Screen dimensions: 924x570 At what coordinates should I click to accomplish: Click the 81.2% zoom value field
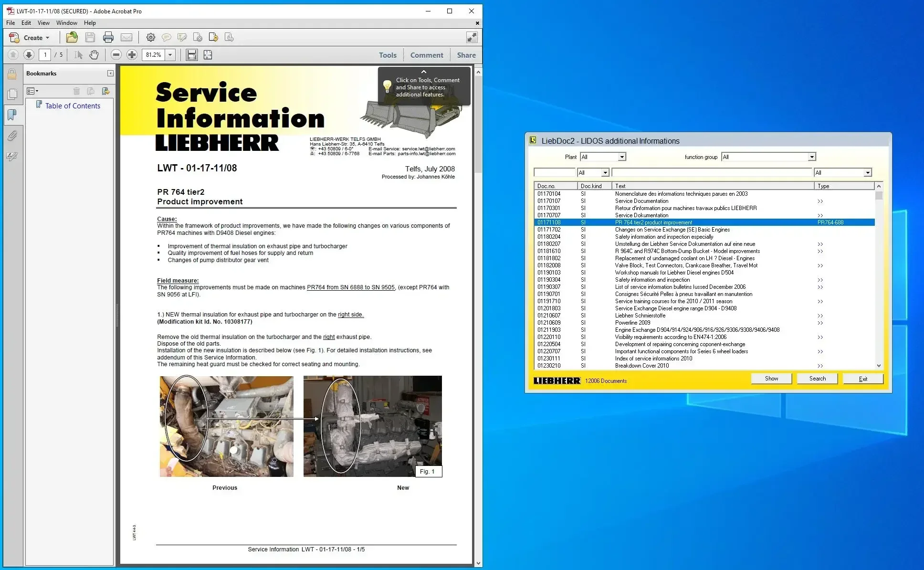point(153,55)
